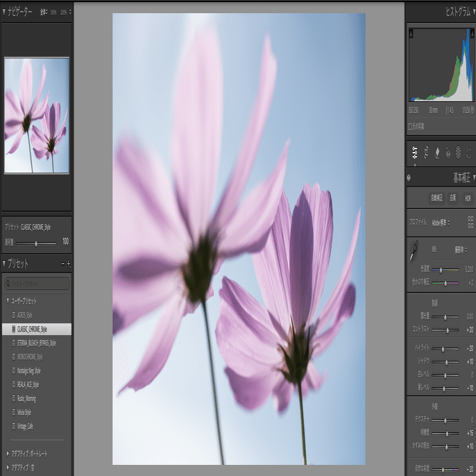Click the minus icon in プリセット header

(63, 264)
